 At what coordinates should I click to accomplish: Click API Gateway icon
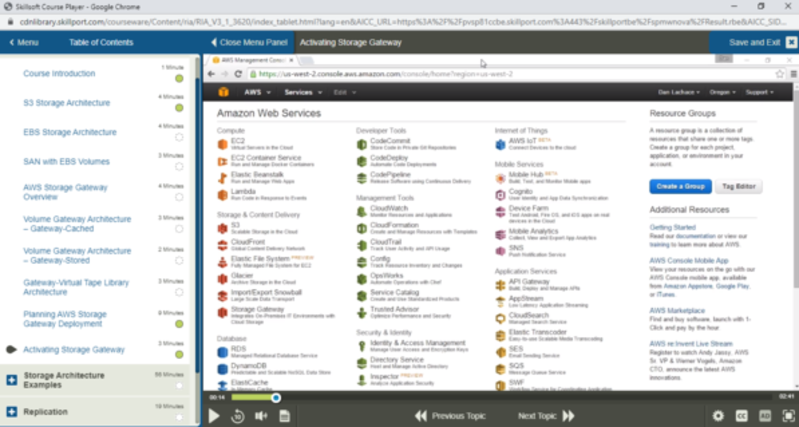pyautogui.click(x=500, y=285)
